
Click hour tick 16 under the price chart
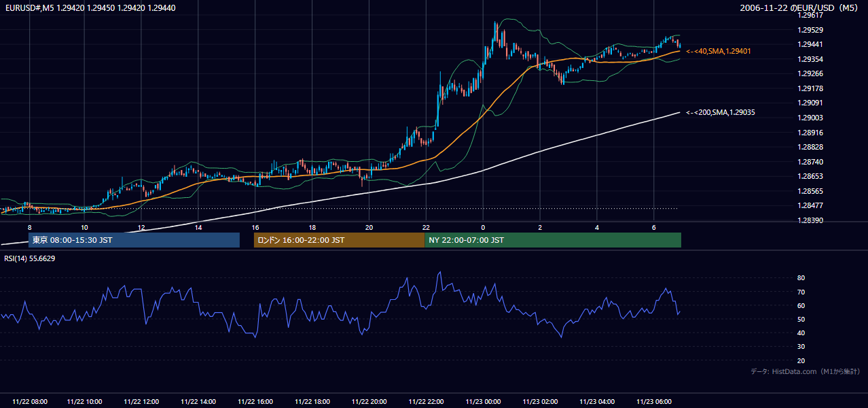point(255,227)
